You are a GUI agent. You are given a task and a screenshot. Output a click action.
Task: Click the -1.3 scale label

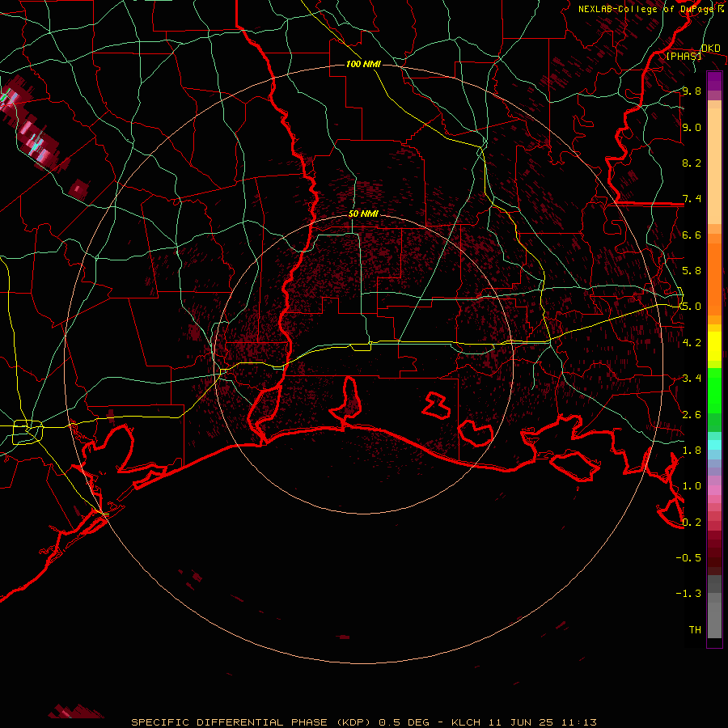point(688,594)
